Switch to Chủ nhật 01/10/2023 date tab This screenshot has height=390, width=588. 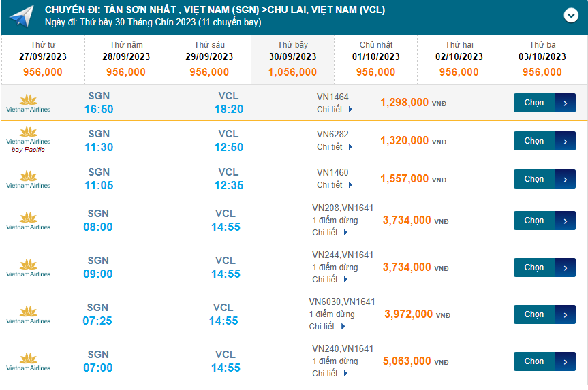point(375,59)
